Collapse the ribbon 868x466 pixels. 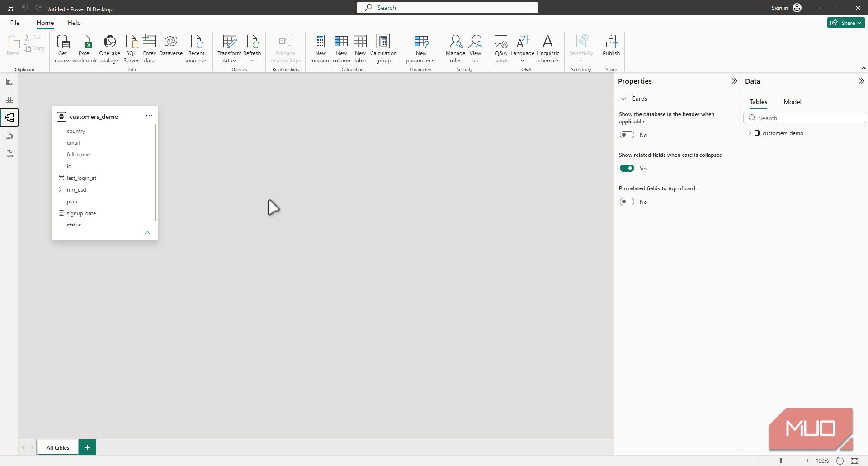pyautogui.click(x=863, y=68)
